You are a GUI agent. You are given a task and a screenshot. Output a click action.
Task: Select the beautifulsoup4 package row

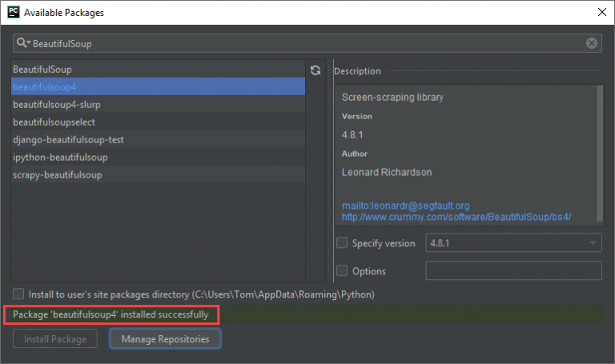pyautogui.click(x=158, y=86)
